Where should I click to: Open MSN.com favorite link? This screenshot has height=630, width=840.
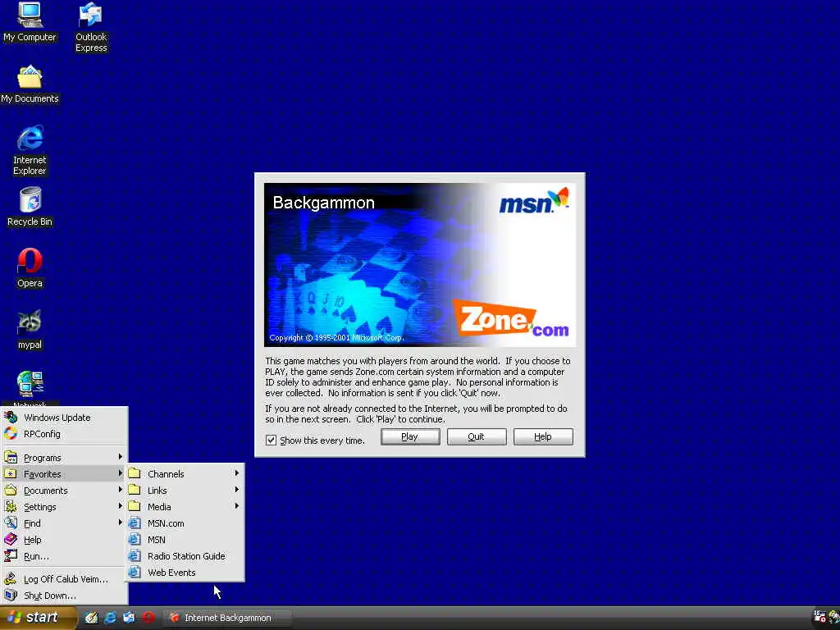pos(185,523)
